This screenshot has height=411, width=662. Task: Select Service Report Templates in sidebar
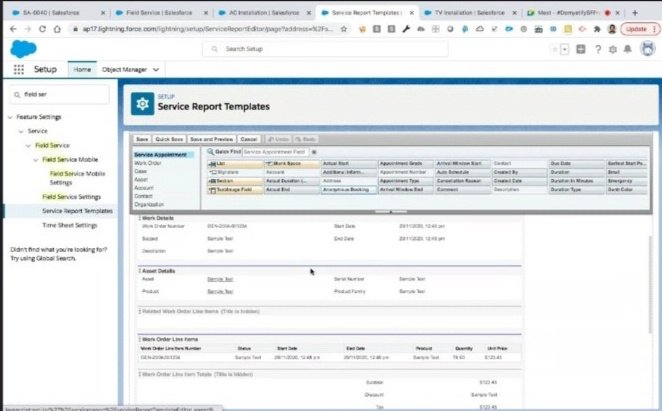click(x=77, y=211)
